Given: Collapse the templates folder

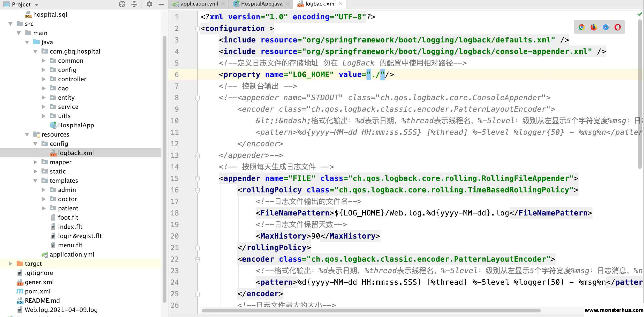Looking at the screenshot, I should 35,181.
